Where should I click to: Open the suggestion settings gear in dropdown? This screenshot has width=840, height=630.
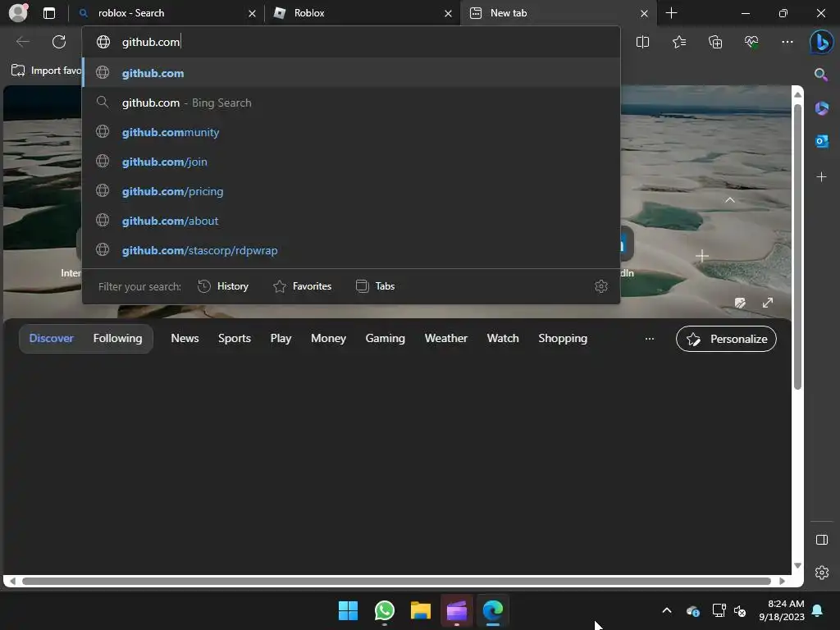(601, 286)
